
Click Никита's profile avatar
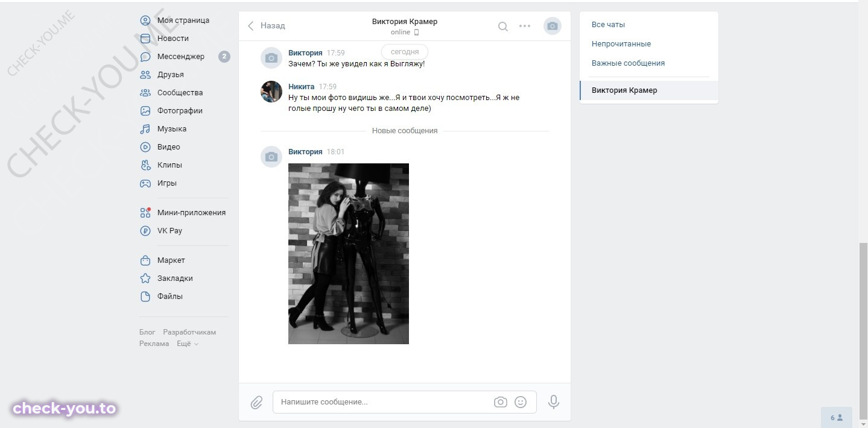(x=271, y=92)
